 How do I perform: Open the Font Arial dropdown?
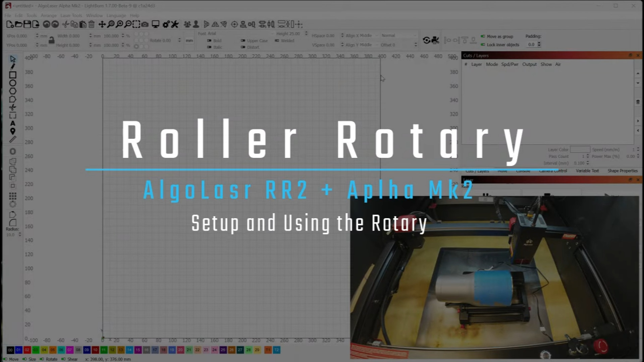click(241, 34)
